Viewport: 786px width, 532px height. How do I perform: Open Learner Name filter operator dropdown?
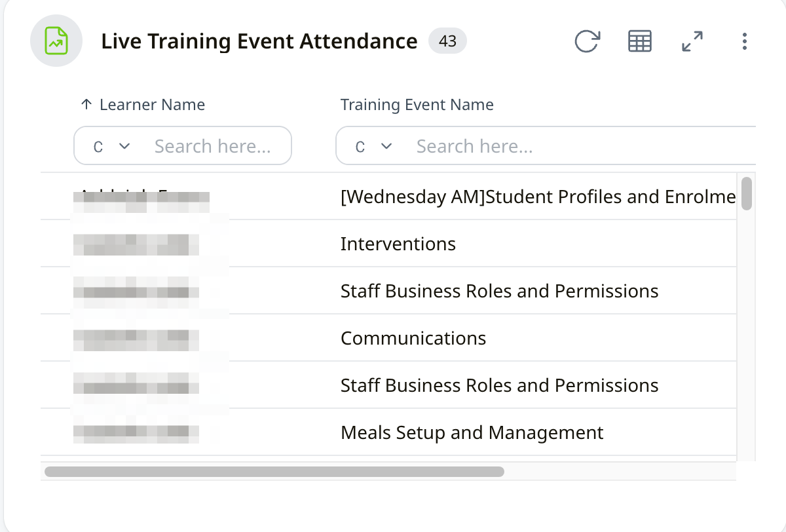(111, 146)
